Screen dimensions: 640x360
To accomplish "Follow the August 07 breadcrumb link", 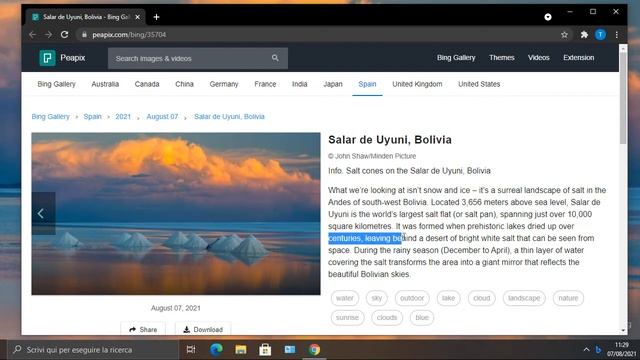I will click(x=162, y=116).
